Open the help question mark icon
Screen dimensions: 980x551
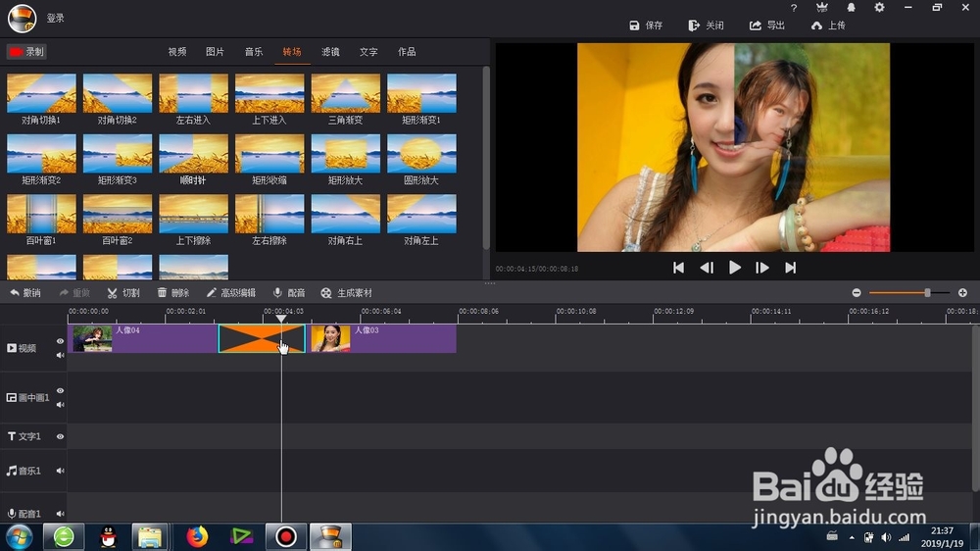(x=794, y=8)
